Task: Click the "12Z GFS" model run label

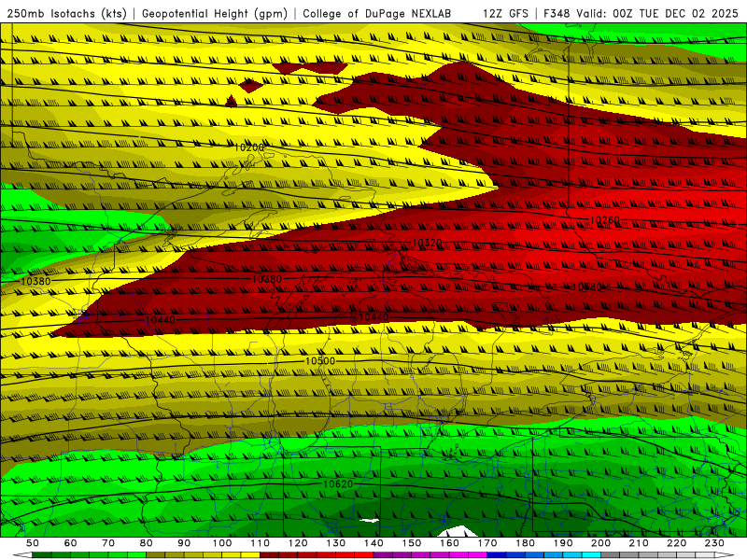Action: click(x=505, y=13)
